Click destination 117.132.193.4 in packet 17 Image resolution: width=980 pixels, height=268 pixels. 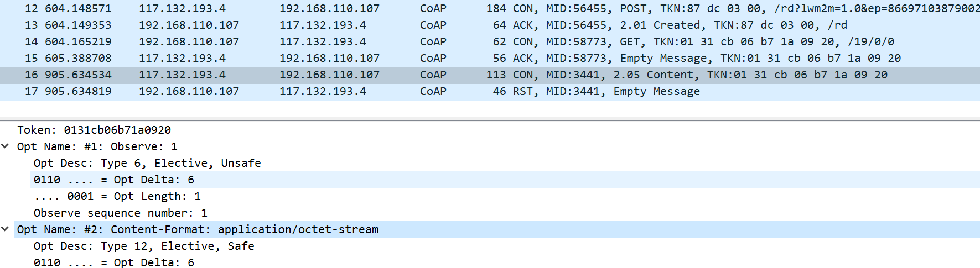pos(323,91)
